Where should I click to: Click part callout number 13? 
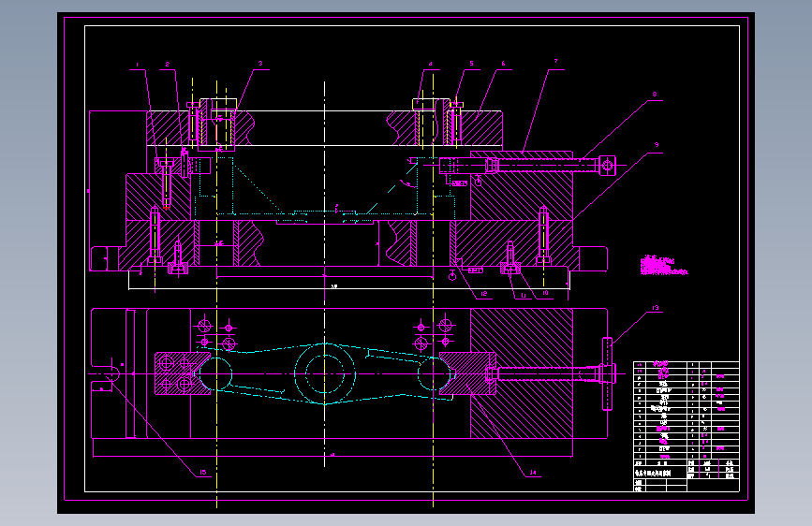(x=656, y=308)
